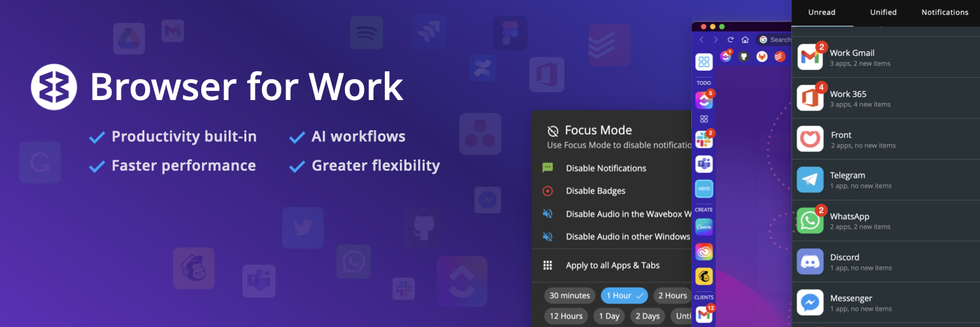This screenshot has height=327, width=980.
Task: Open Slack app icon in sidebar
Action: (x=704, y=139)
